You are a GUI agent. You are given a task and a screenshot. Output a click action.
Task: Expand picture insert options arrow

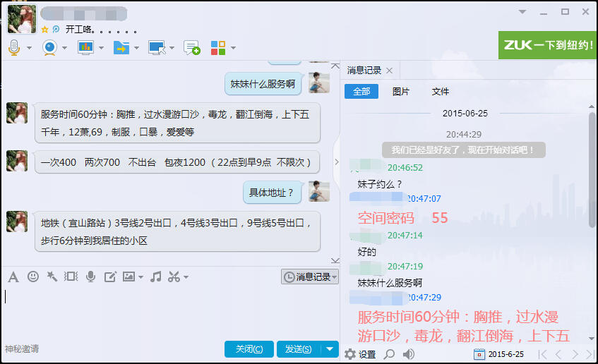click(x=140, y=277)
